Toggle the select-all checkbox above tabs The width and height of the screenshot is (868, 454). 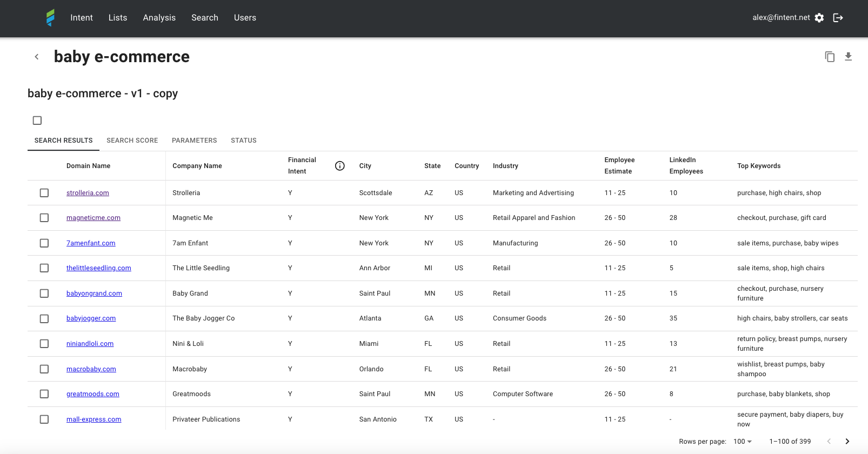click(37, 121)
